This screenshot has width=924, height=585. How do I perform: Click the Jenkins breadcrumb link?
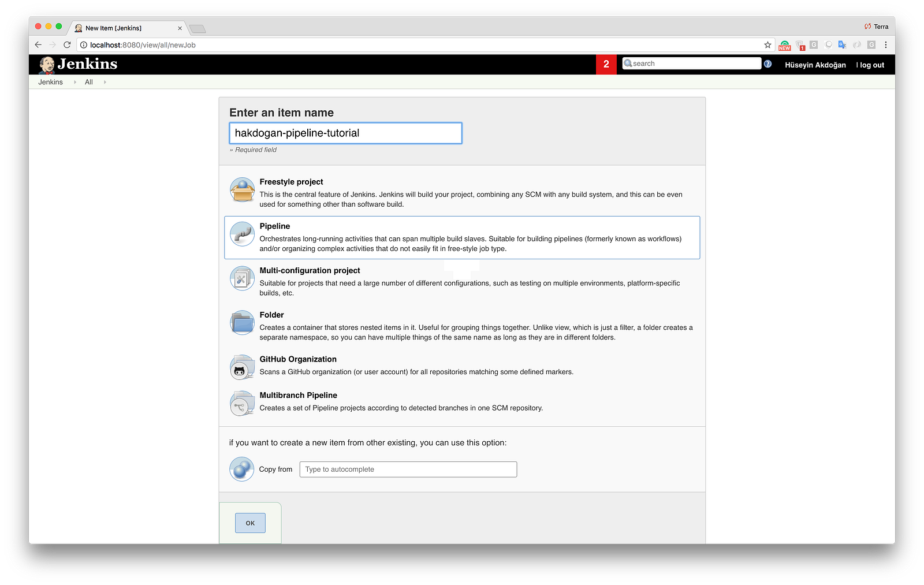(50, 82)
